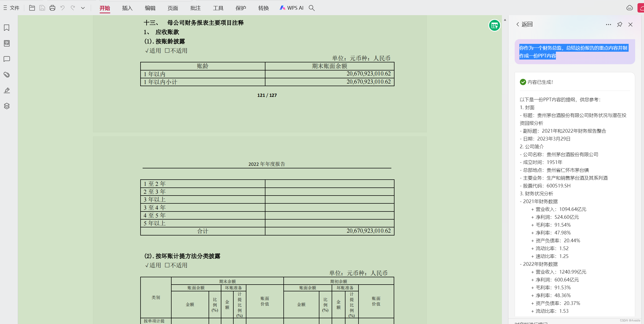Screen dimensions: 644x324
Task: Open the comments panel from the left sidebar
Action: (7, 59)
